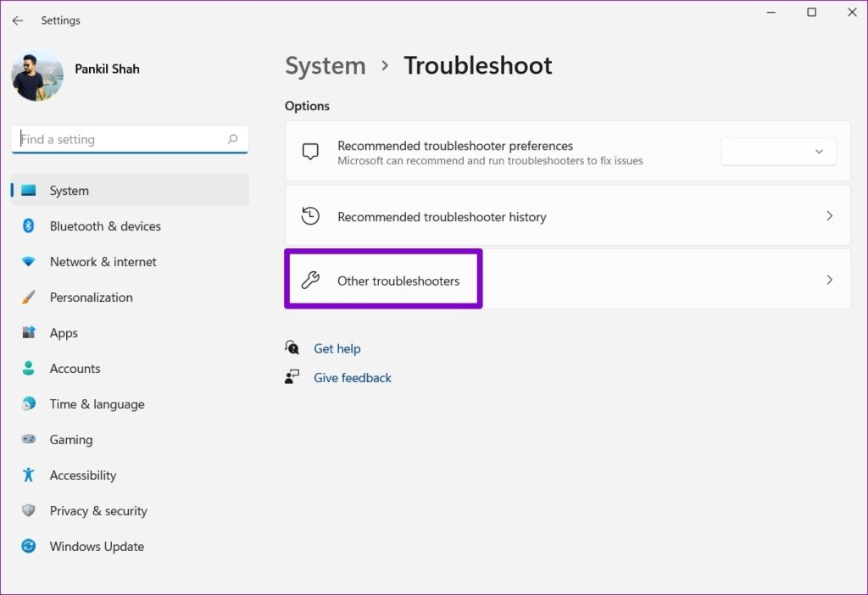This screenshot has height=595, width=868.
Task: Select System in the breadcrumb path
Action: coord(325,65)
